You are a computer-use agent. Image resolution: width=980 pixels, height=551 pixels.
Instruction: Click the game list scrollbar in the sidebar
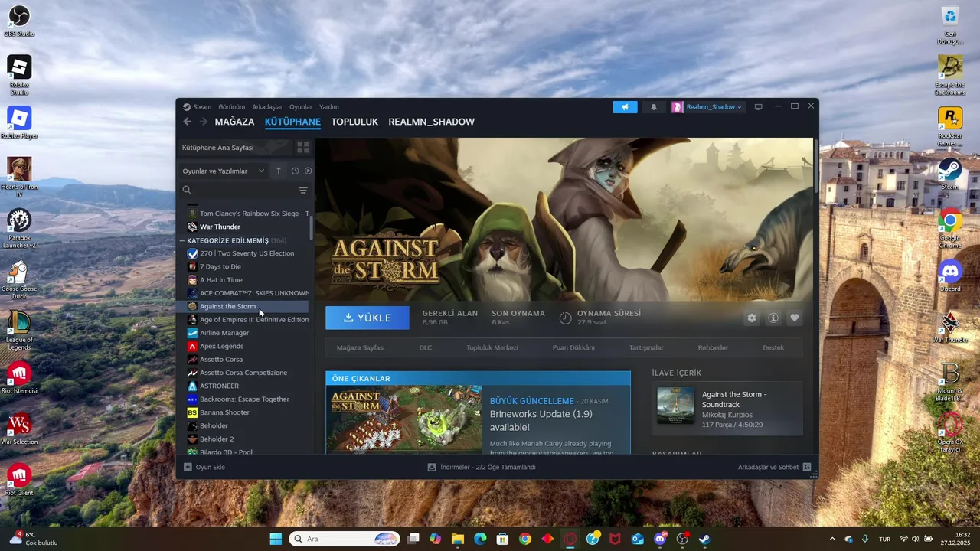click(x=311, y=227)
